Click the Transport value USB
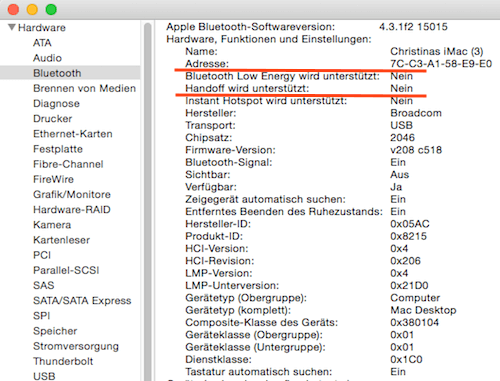 pyautogui.click(x=402, y=125)
